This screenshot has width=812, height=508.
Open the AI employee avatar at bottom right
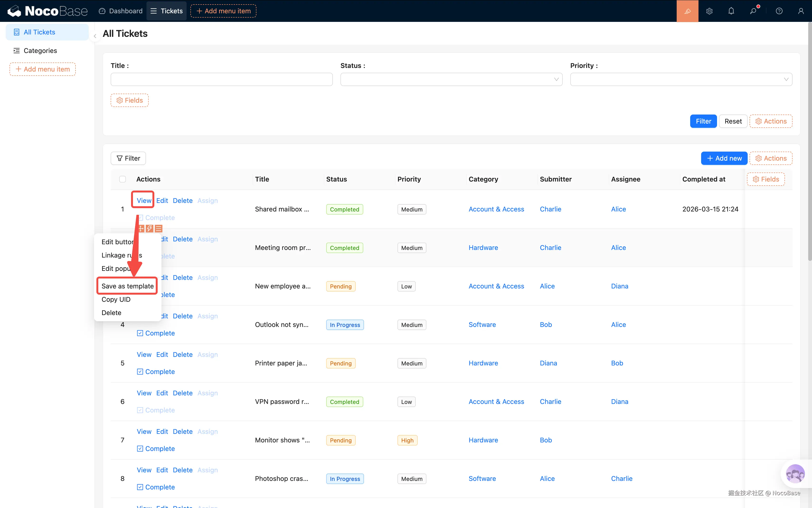point(795,474)
